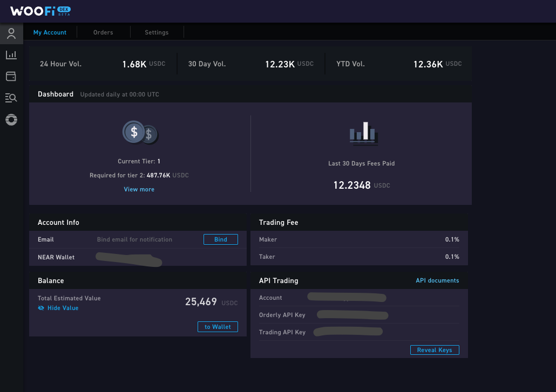Open the wallet sidebar icon

coord(11,77)
